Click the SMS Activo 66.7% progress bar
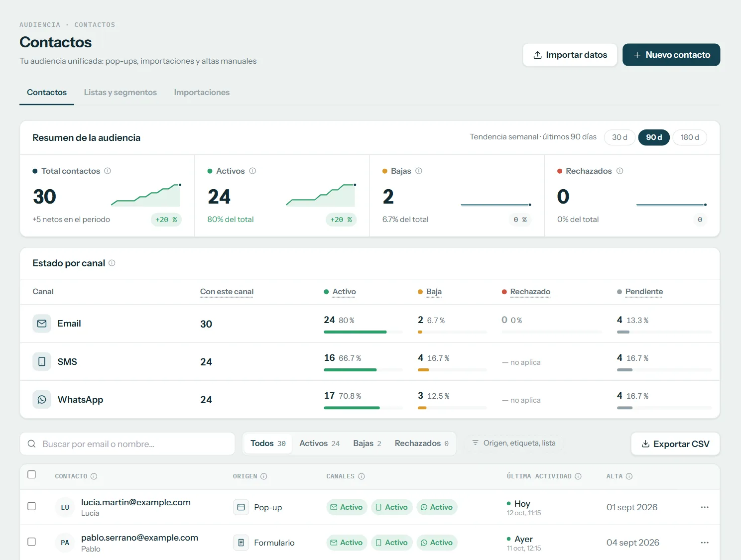The width and height of the screenshot is (741, 560). click(363, 370)
